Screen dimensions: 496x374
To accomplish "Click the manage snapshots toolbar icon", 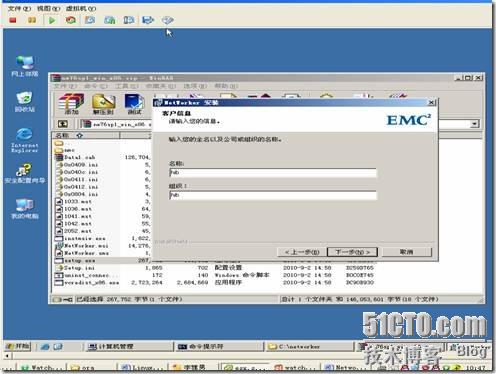I will point(129,20).
